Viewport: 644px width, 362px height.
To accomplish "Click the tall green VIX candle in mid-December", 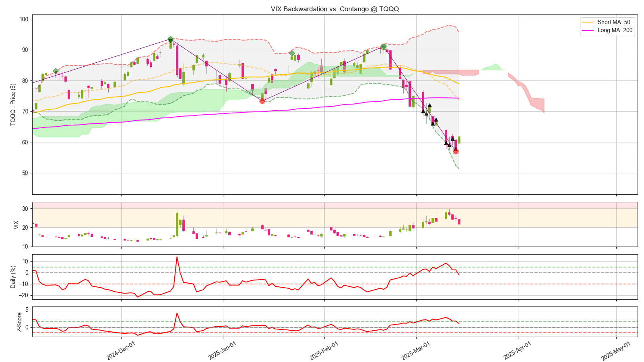I will [177, 224].
